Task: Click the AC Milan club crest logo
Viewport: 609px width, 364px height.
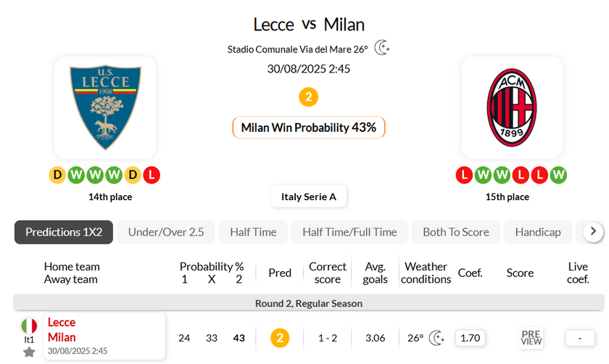Action: tap(512, 107)
